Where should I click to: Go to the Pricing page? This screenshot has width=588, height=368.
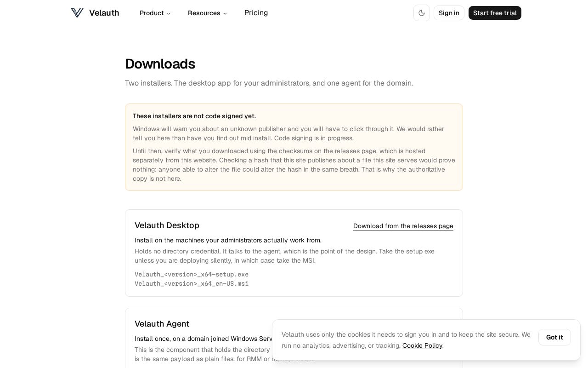tap(256, 13)
